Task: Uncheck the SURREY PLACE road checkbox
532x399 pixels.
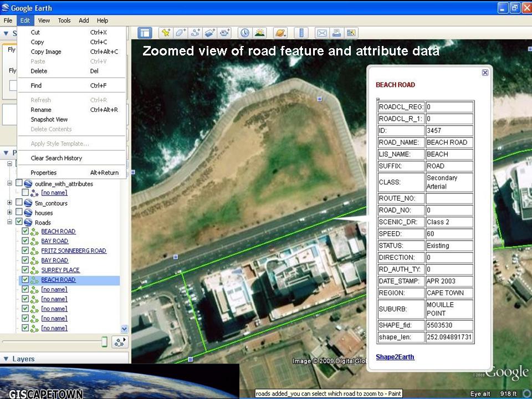Action: point(25,270)
